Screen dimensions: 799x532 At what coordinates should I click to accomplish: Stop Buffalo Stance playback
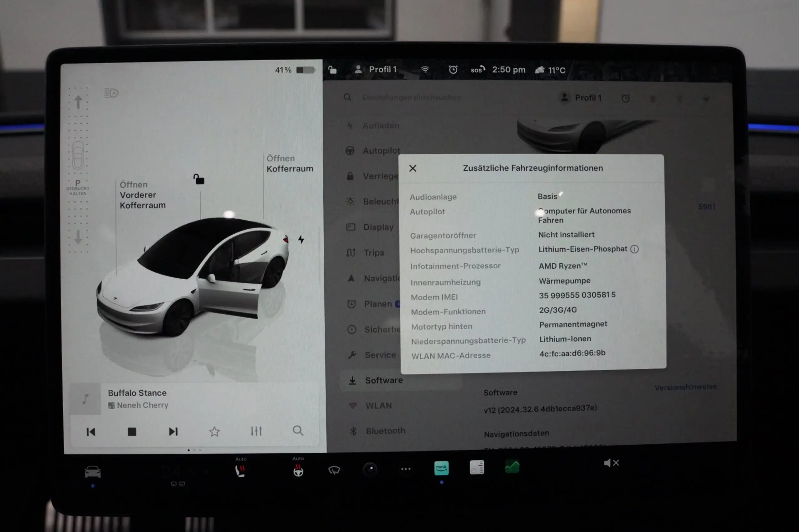(132, 432)
